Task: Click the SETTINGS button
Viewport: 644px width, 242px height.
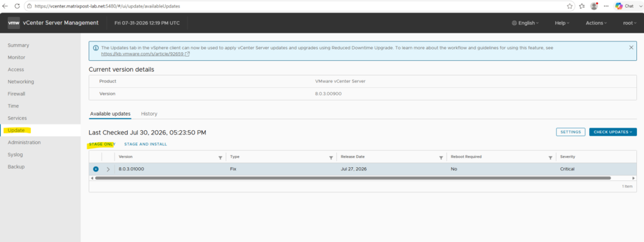Action: pos(570,132)
